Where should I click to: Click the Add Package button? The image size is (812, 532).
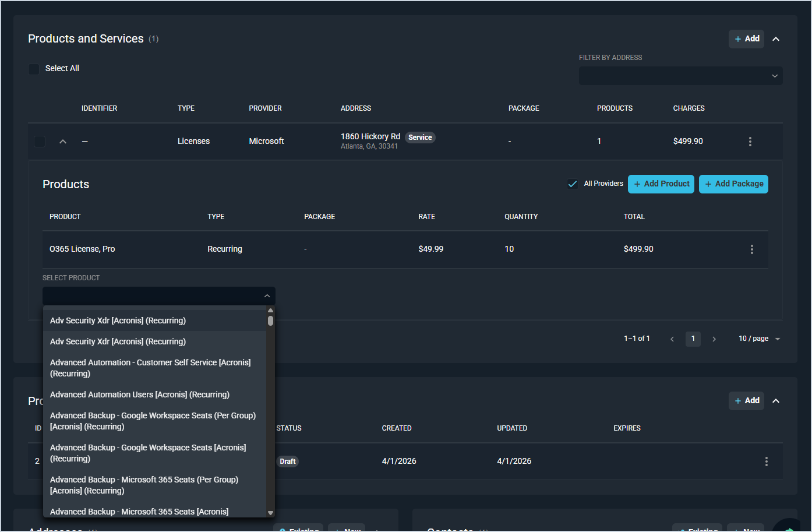pyautogui.click(x=733, y=184)
